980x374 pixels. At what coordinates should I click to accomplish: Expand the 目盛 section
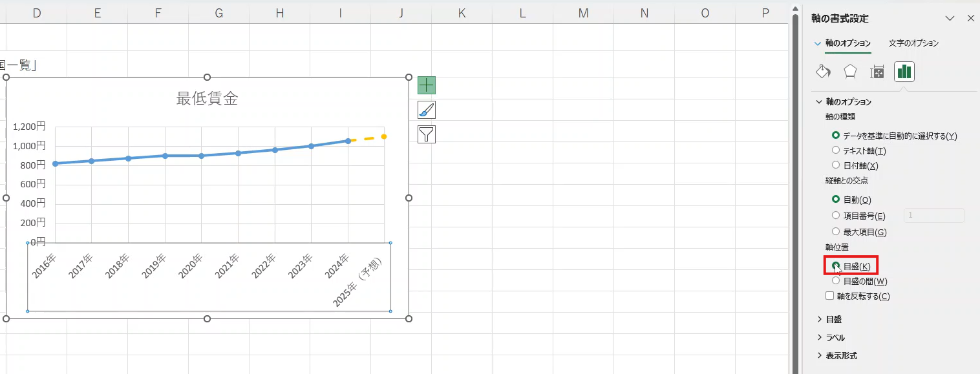833,319
